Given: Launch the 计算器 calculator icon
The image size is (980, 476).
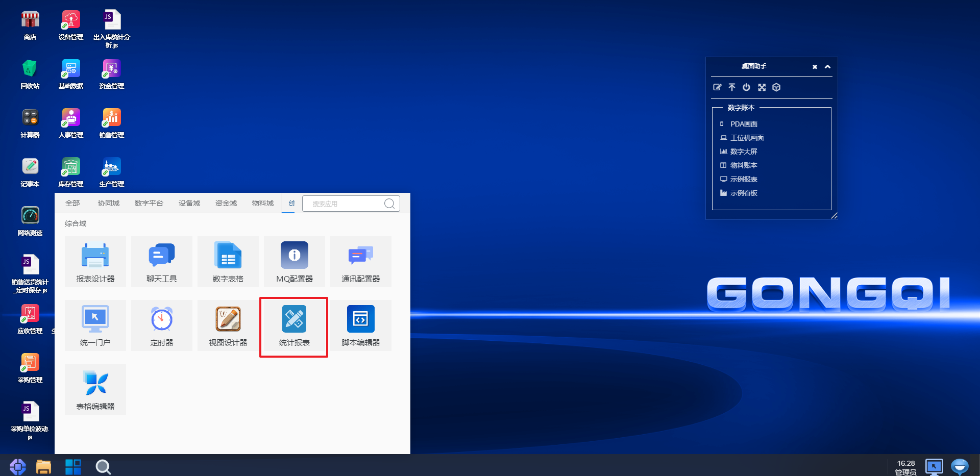Looking at the screenshot, I should (30, 123).
